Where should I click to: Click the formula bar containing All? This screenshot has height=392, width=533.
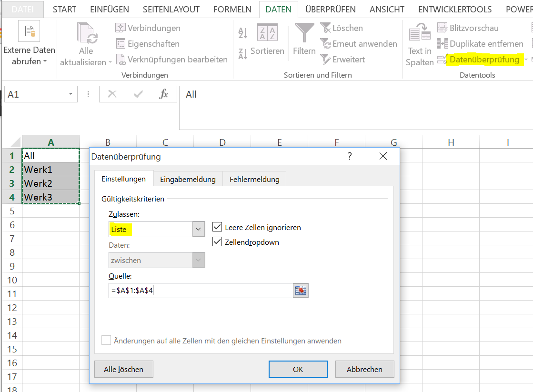pyautogui.click(x=356, y=108)
